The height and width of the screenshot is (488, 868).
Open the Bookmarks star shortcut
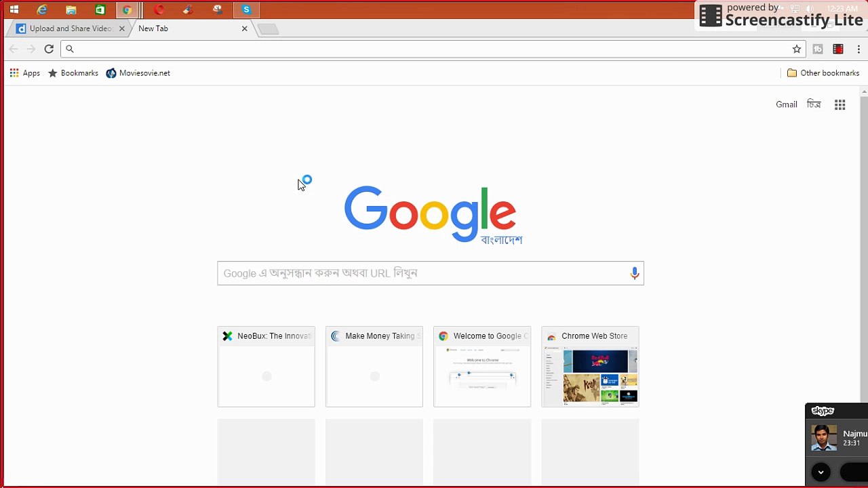73,73
